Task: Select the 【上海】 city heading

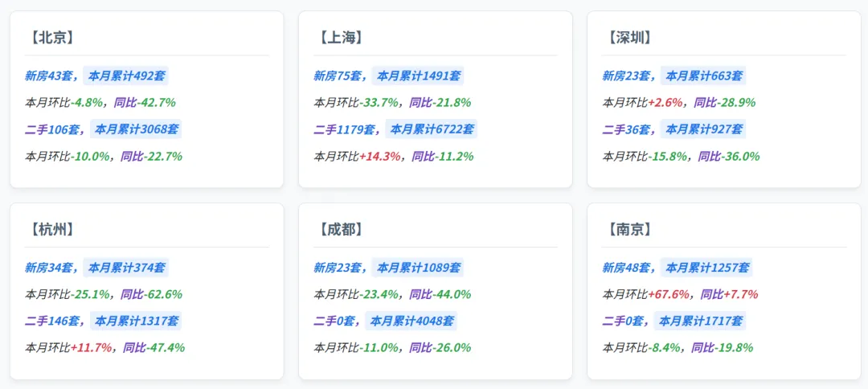Action: tap(338, 39)
